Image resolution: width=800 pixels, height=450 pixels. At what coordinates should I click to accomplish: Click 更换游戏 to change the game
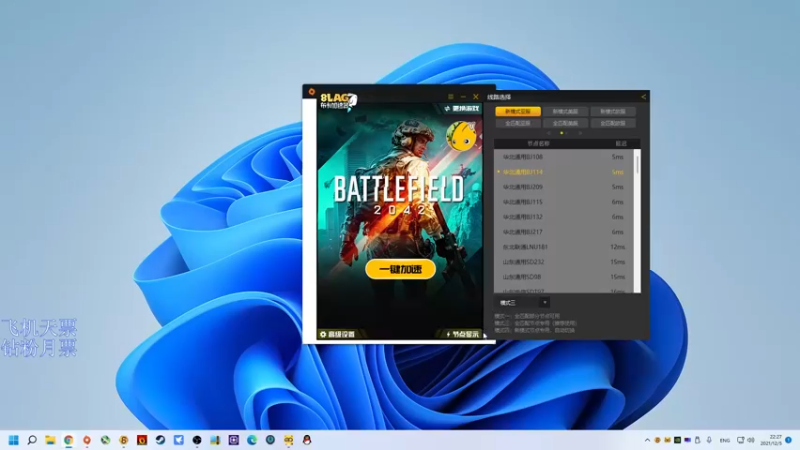point(462,108)
